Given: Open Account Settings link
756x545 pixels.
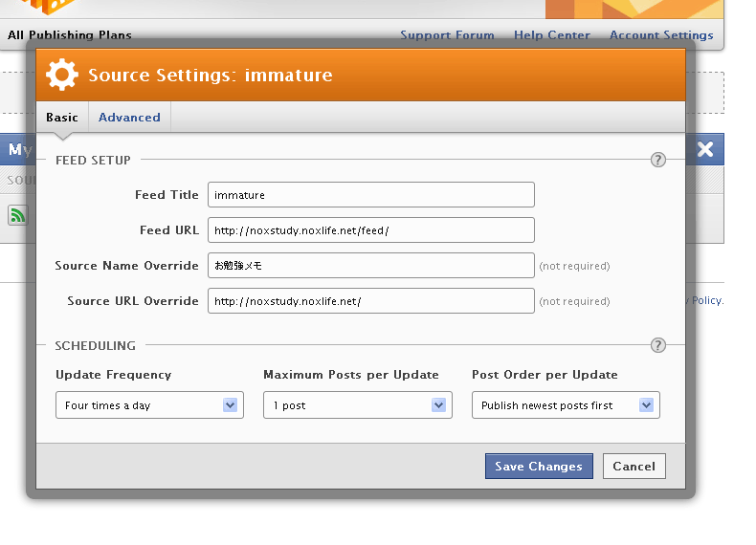Looking at the screenshot, I should (x=661, y=35).
